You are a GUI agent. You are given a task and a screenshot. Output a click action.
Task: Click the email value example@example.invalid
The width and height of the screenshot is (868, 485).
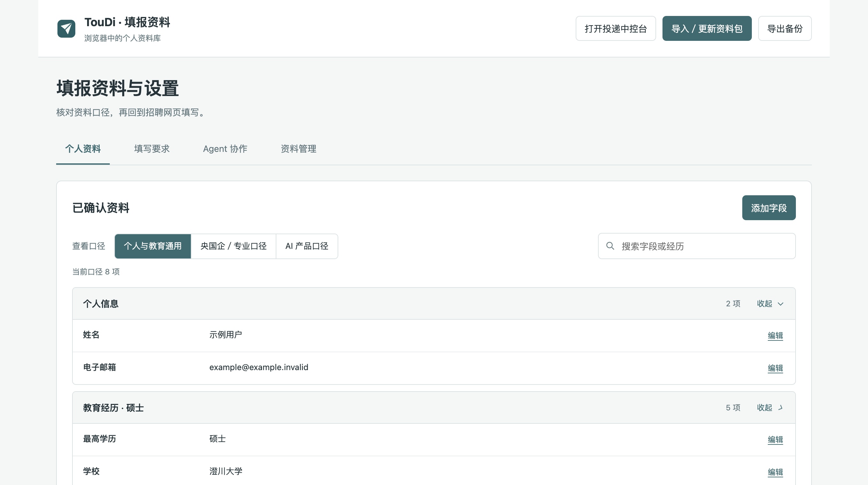coord(259,367)
